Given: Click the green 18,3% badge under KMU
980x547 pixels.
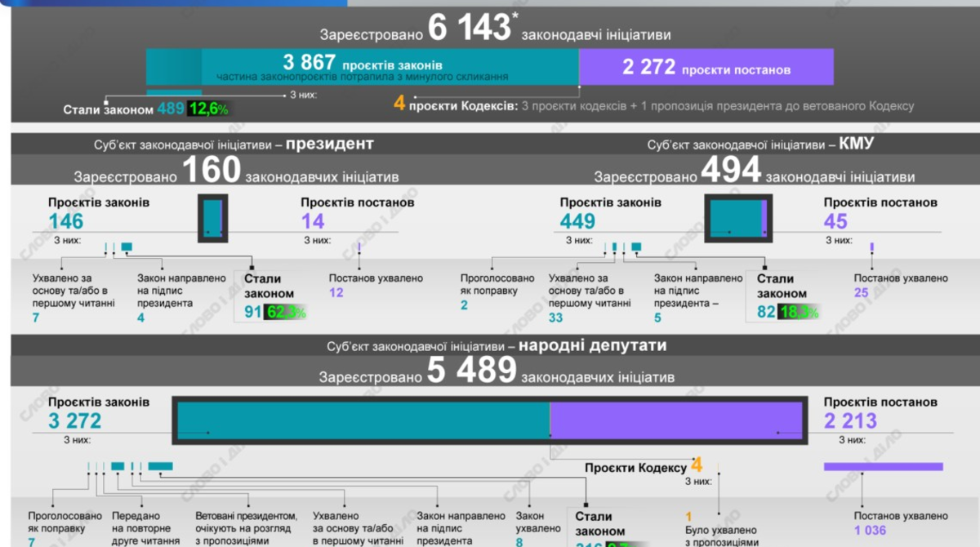Looking at the screenshot, I should tap(798, 311).
